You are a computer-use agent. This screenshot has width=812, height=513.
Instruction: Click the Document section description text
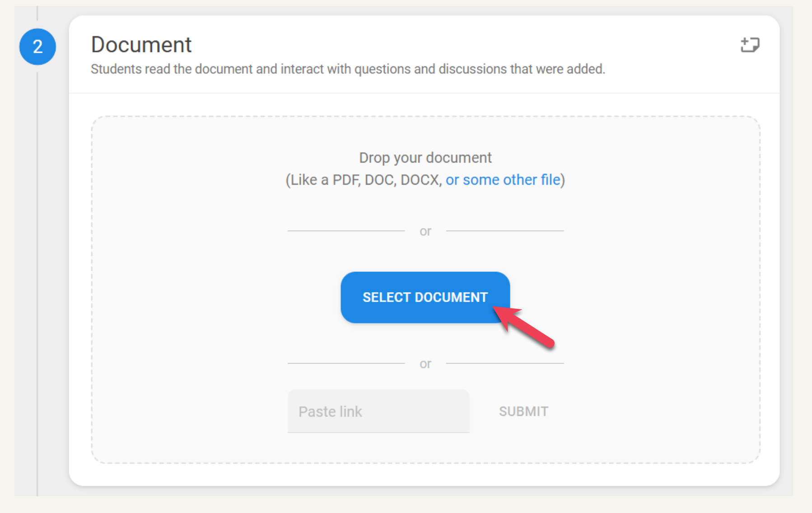point(348,69)
